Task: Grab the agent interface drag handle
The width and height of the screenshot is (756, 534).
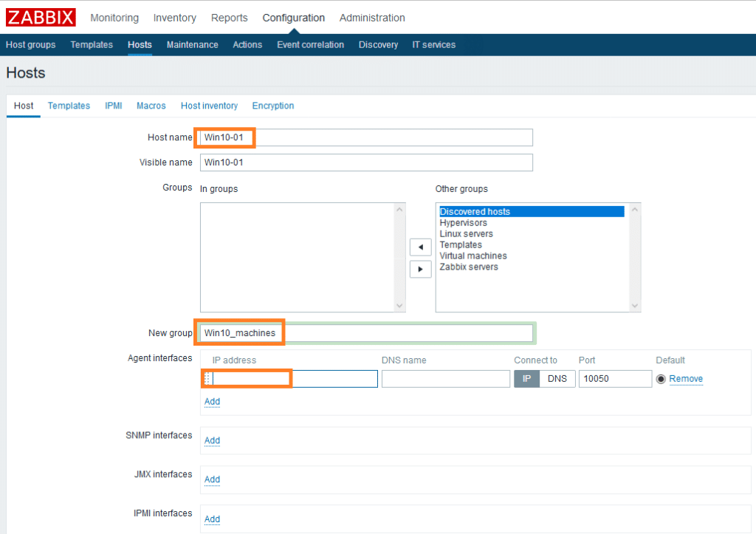Action: pos(207,379)
